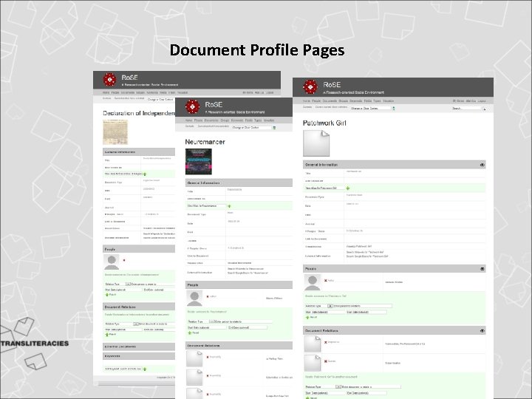
Task: Open the author name link in the Neuromancer People row
Action: coord(274,299)
